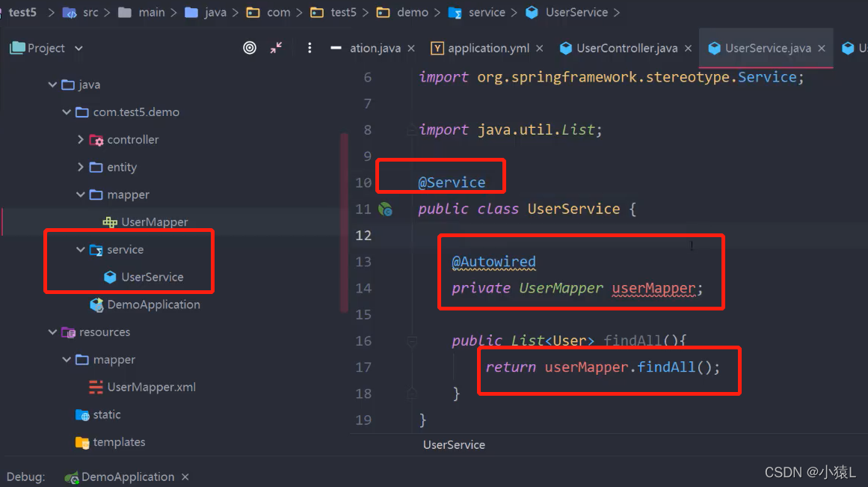Click the service package folder icon
868x487 pixels.
pyautogui.click(x=96, y=250)
